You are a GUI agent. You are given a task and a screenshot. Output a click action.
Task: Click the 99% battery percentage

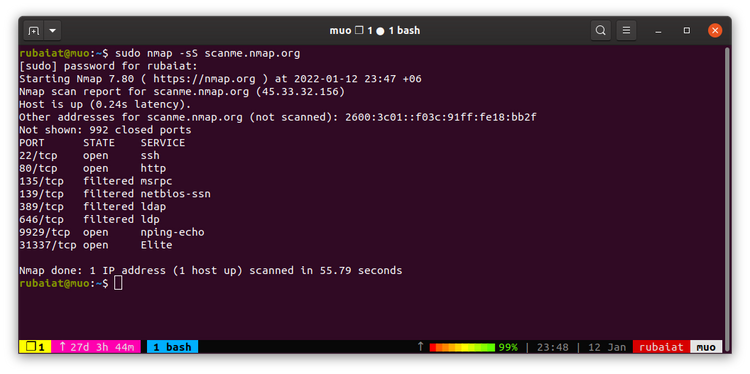(508, 347)
